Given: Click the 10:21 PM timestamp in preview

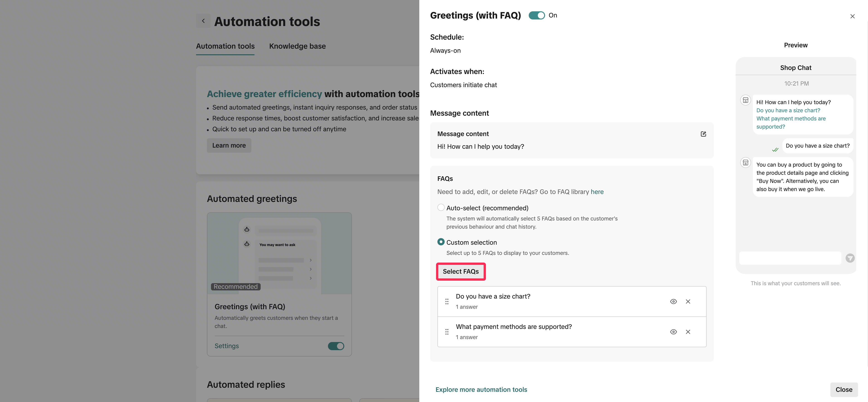Looking at the screenshot, I should pos(796,84).
